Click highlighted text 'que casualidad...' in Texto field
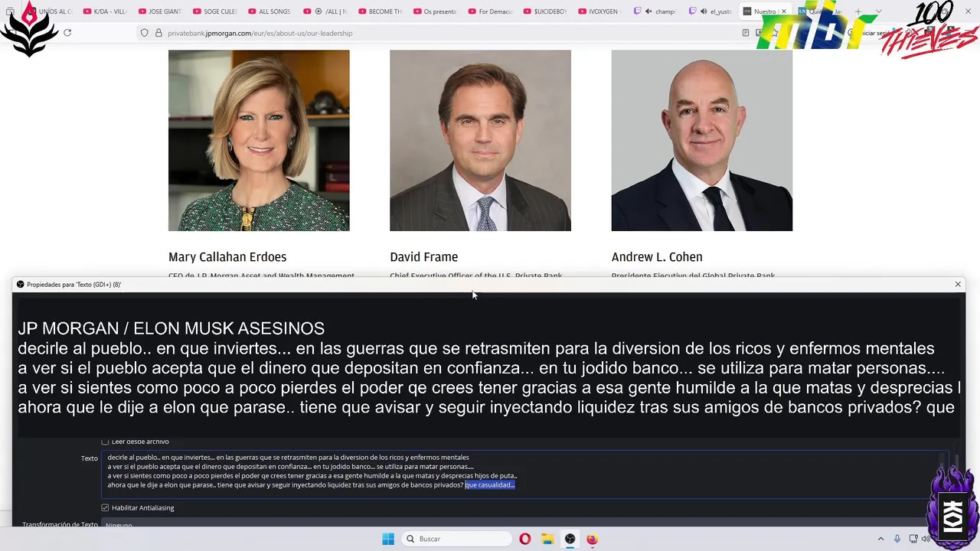 pos(490,484)
